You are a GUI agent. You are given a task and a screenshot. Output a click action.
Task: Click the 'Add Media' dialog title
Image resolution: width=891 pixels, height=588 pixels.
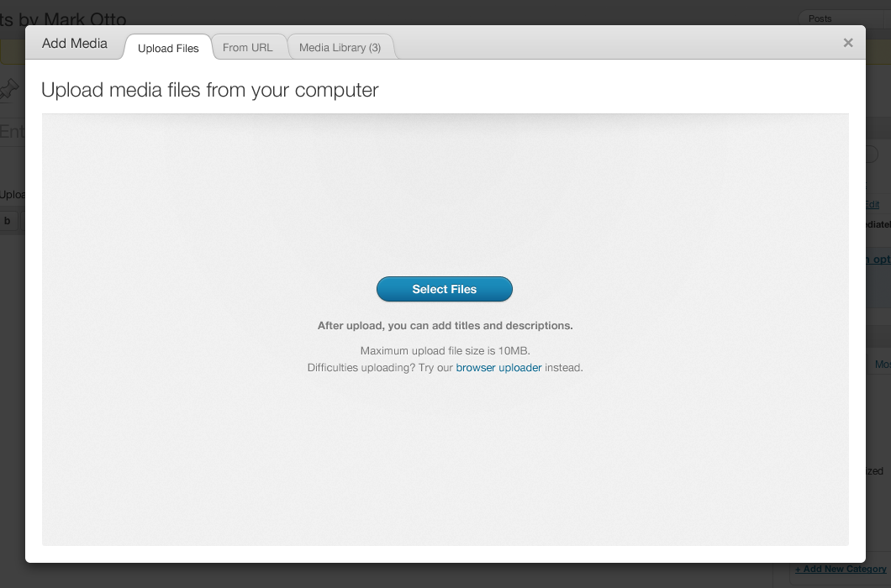[75, 43]
